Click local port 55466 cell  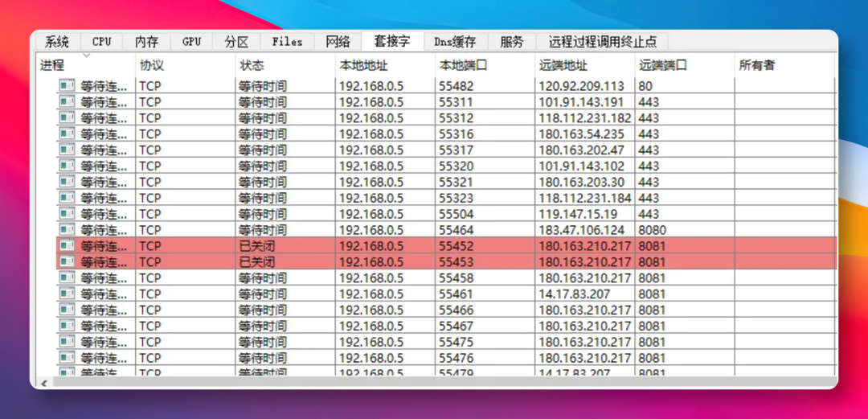click(x=485, y=310)
